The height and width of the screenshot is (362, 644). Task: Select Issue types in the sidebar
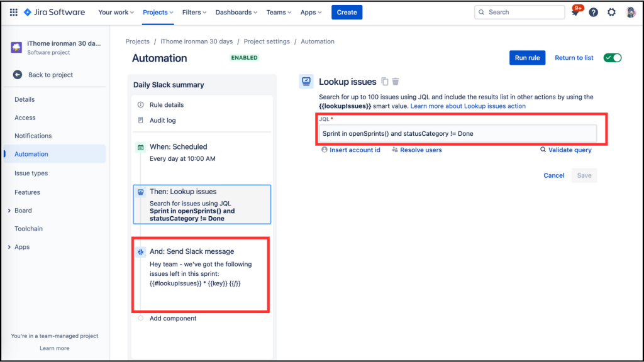(31, 173)
